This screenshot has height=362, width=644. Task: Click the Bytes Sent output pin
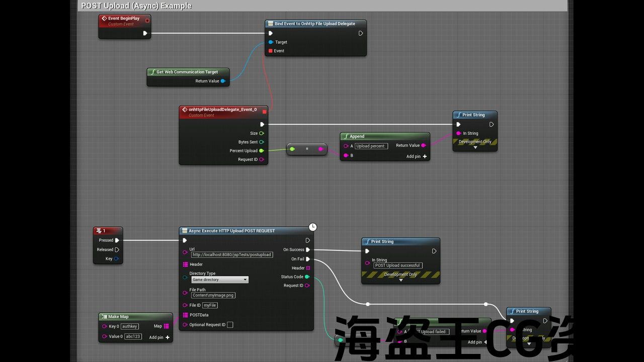262,142
